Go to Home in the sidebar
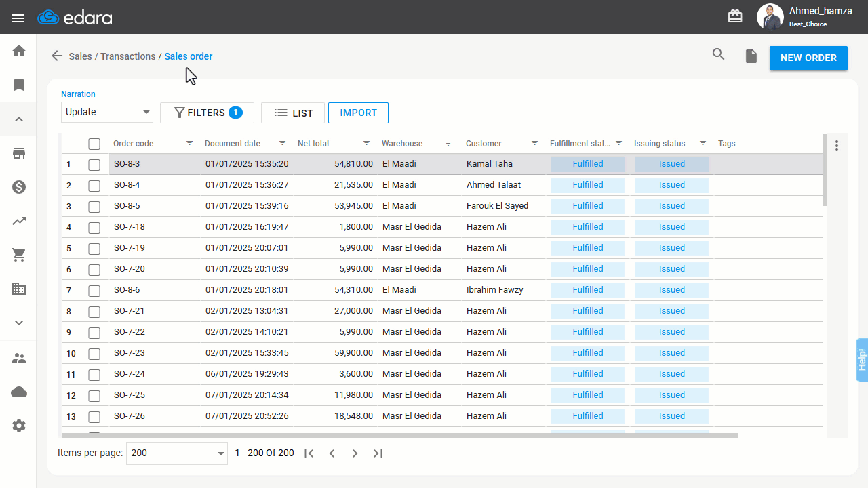The width and height of the screenshot is (868, 488). coord(19,51)
